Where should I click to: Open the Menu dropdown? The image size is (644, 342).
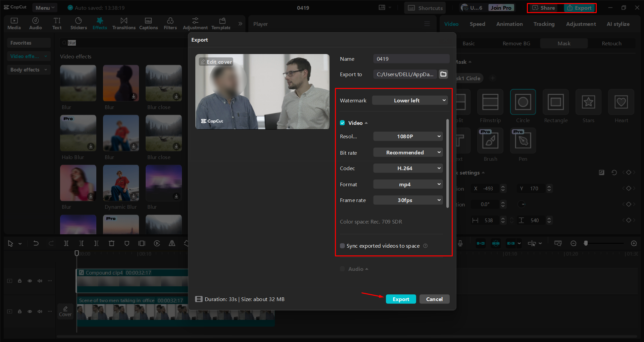[45, 8]
